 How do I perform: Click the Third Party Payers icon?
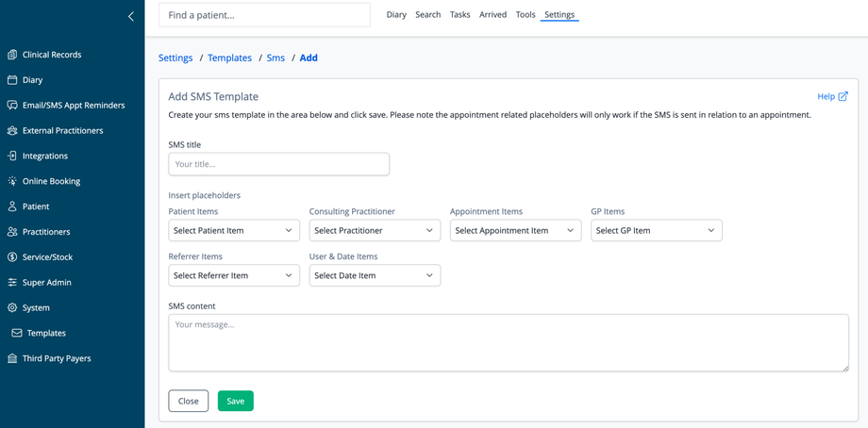pos(12,358)
